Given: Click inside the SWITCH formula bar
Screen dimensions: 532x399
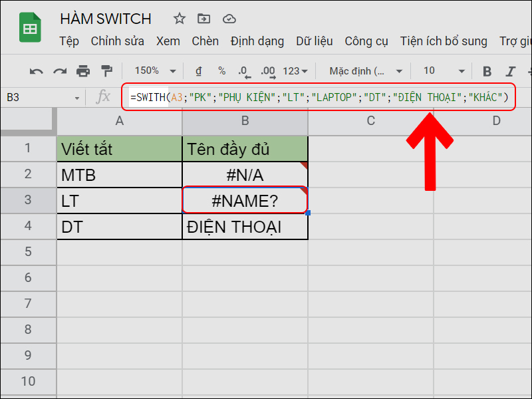Looking at the screenshot, I should [x=319, y=98].
